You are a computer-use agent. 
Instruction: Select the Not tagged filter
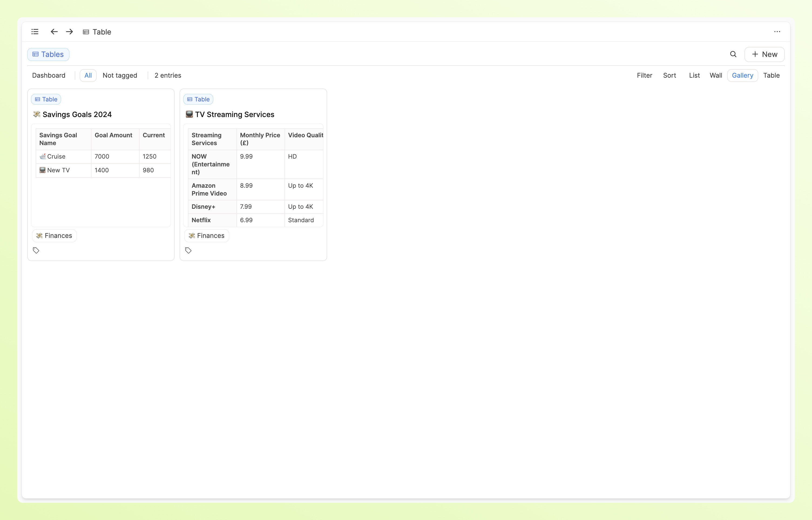click(x=120, y=75)
